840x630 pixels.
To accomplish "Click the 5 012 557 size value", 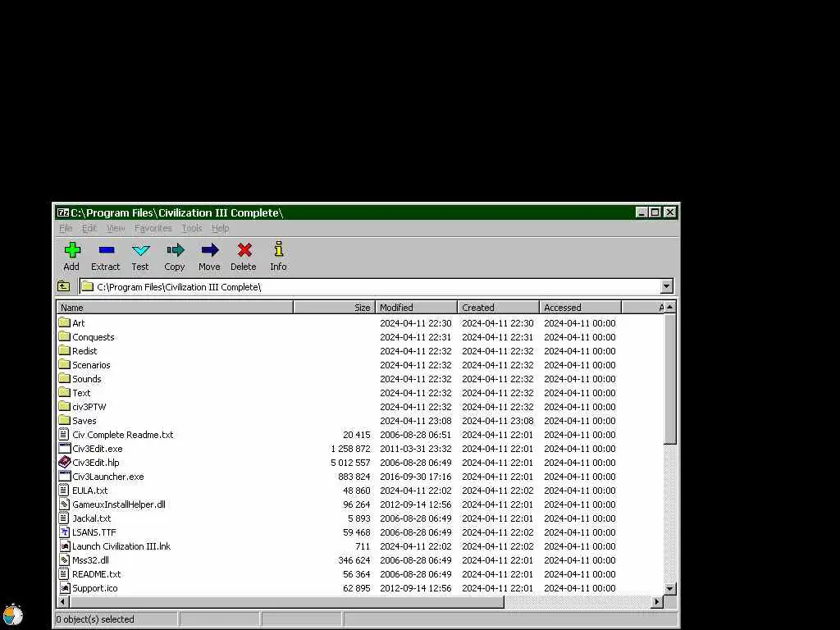I will [350, 463].
